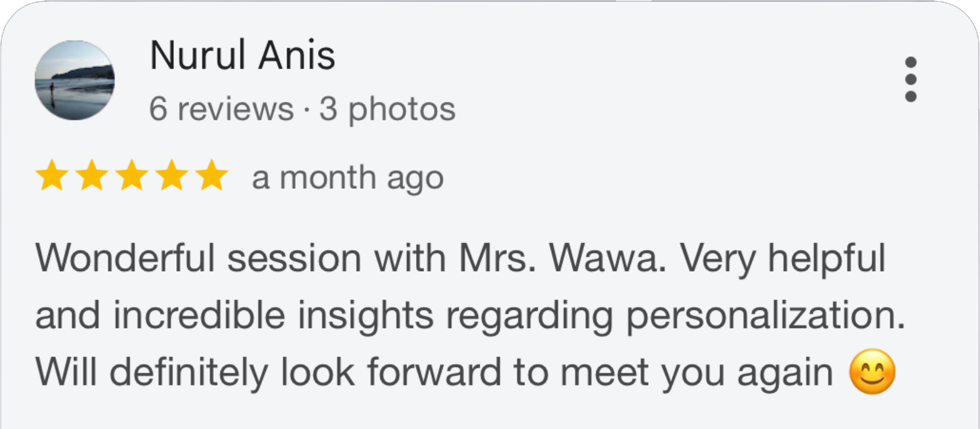980x429 pixels.
Task: Click the word "insights" in the review
Action: coord(365,316)
